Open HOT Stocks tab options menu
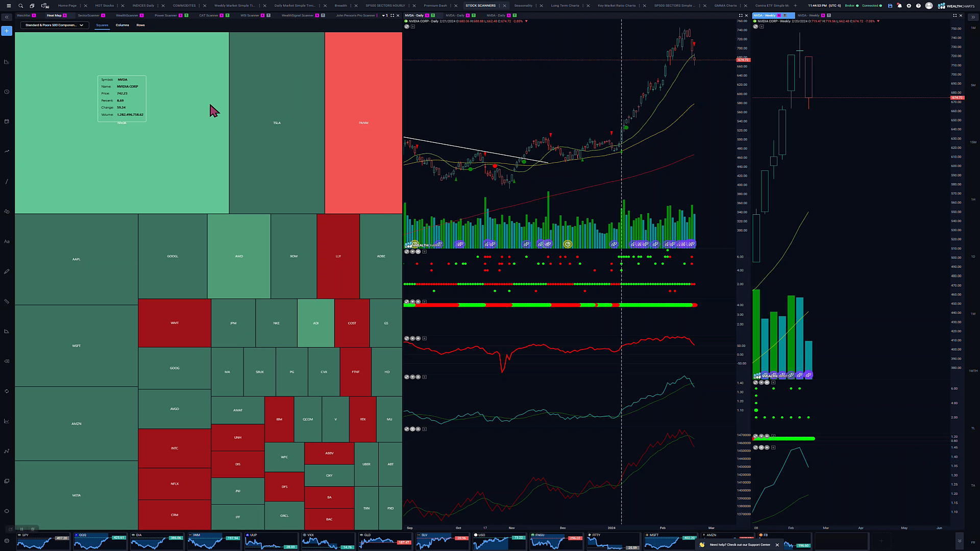The image size is (980, 551). pyautogui.click(x=118, y=6)
